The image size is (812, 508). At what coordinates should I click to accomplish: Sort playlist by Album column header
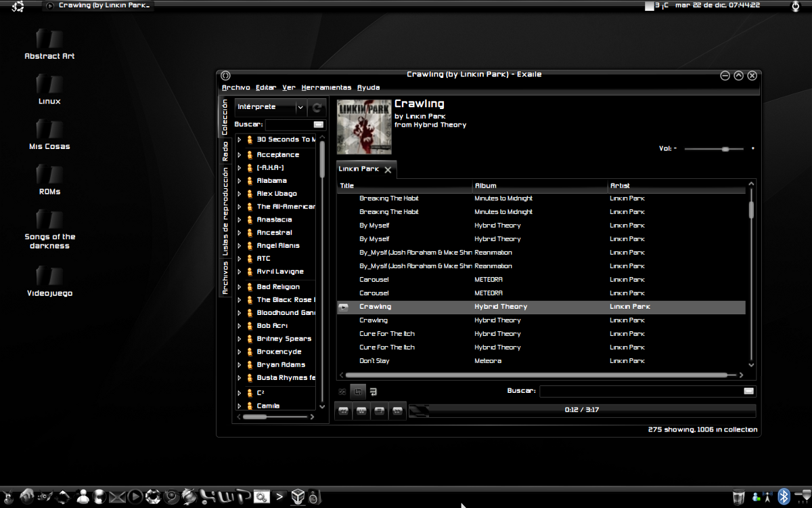click(540, 186)
